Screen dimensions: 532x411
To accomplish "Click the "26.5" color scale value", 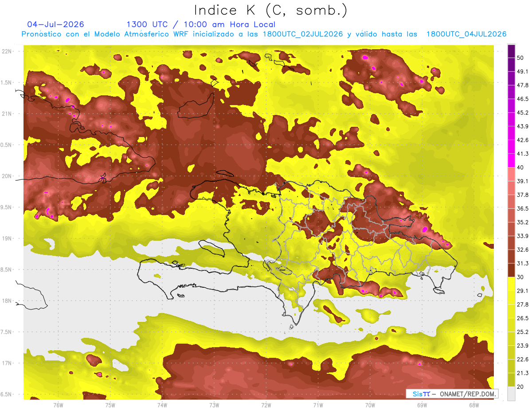I will pos(523,318).
